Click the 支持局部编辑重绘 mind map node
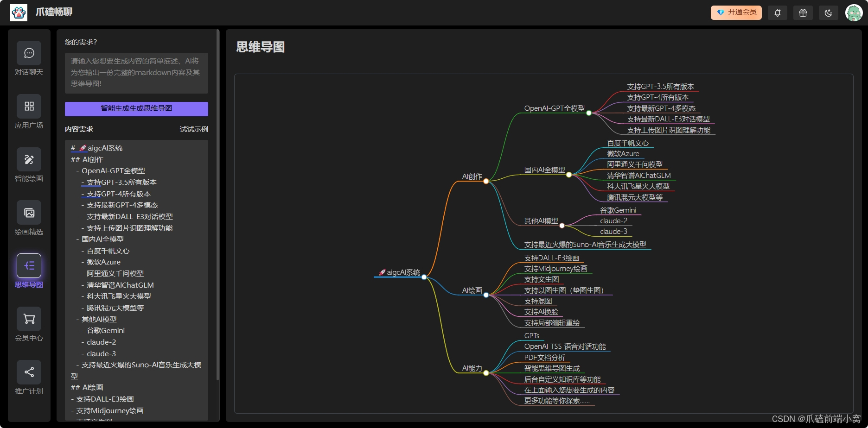This screenshot has height=428, width=868. click(552, 323)
